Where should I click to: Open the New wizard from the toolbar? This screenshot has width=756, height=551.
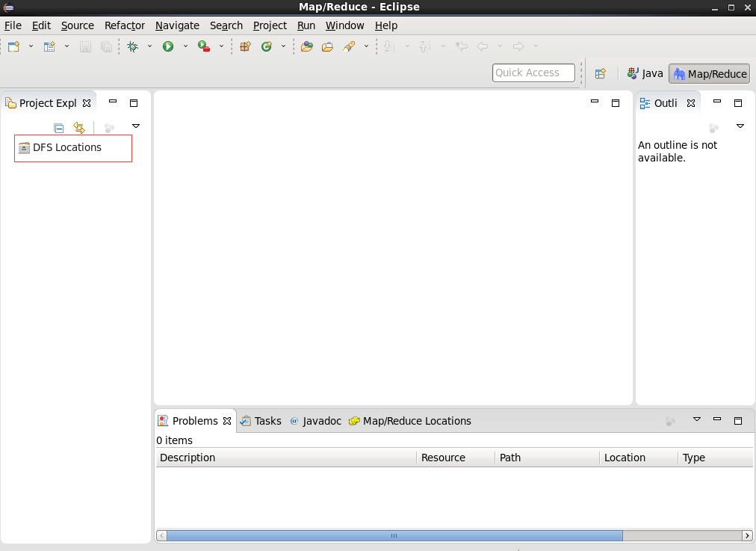[x=13, y=46]
